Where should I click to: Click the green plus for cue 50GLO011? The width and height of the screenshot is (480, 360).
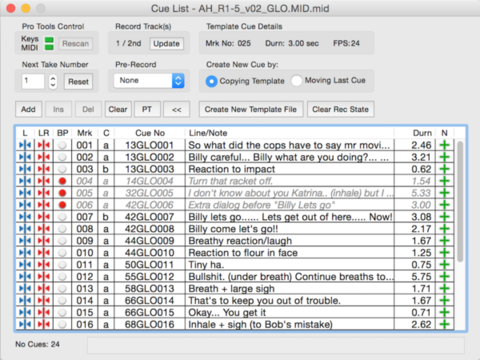[x=444, y=265]
